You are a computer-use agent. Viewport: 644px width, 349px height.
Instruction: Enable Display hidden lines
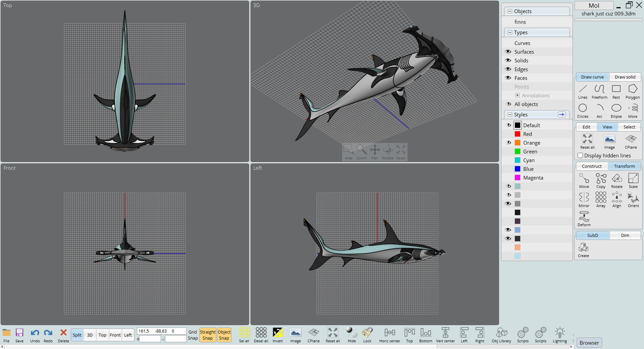click(x=580, y=155)
